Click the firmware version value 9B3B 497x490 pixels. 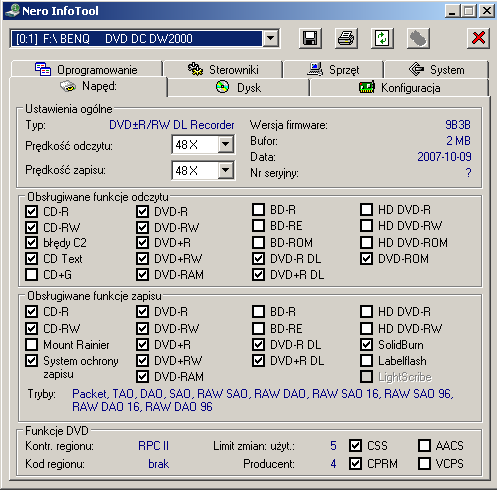point(458,125)
